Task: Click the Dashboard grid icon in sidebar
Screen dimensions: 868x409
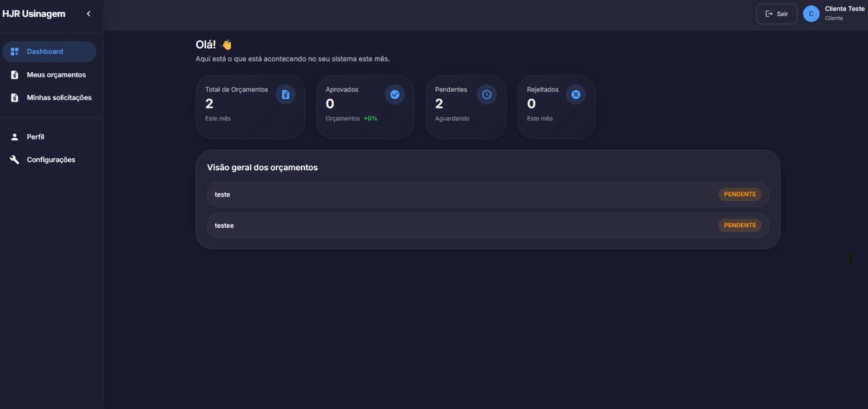Action: (15, 52)
